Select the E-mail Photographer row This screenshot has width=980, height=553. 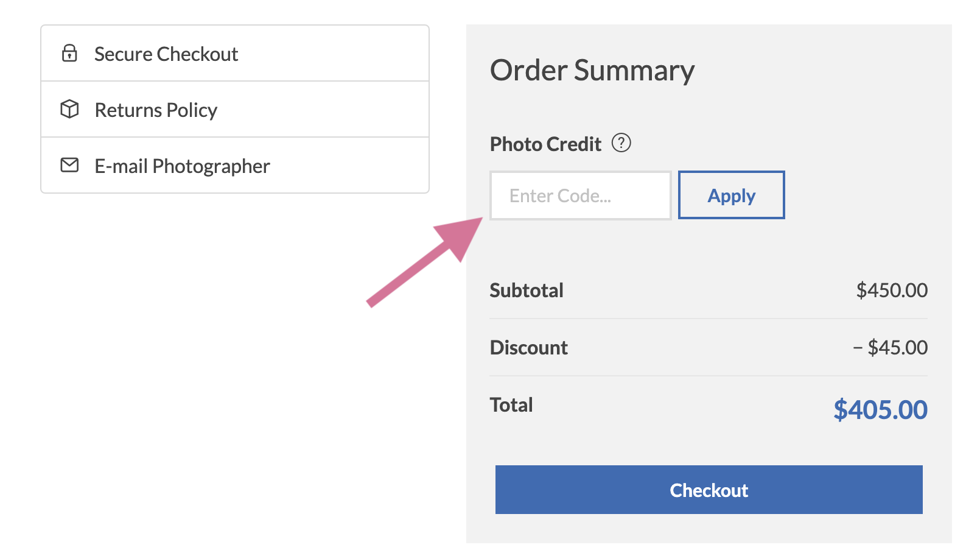[x=235, y=166]
